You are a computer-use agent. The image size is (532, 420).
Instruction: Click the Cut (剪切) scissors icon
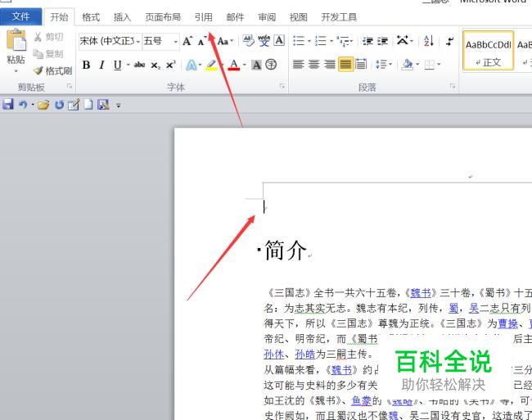[x=38, y=37]
